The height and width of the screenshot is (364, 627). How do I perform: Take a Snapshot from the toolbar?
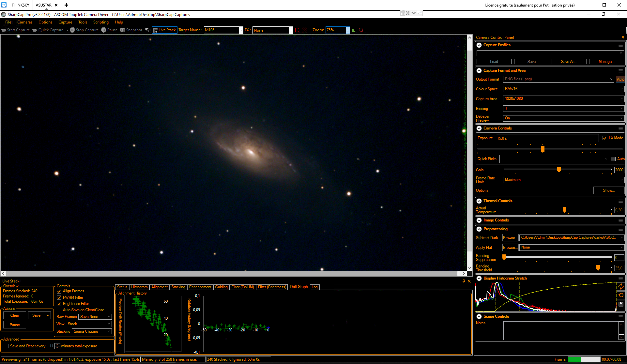131,30
